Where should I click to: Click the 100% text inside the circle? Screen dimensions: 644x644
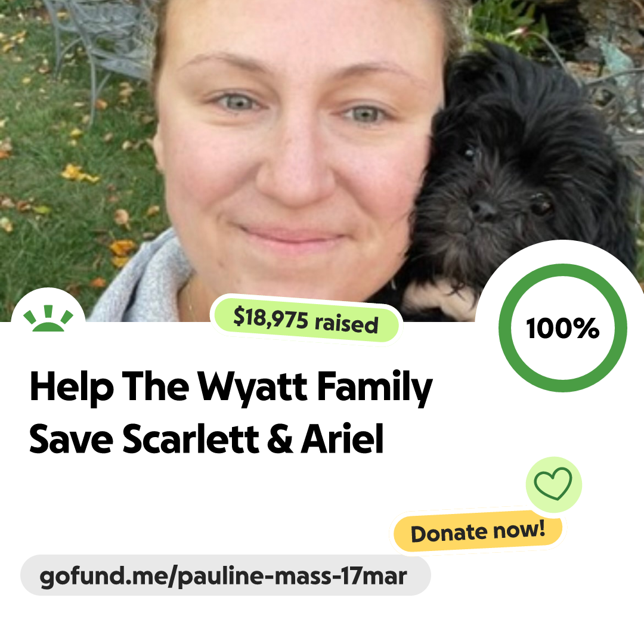coord(563,328)
